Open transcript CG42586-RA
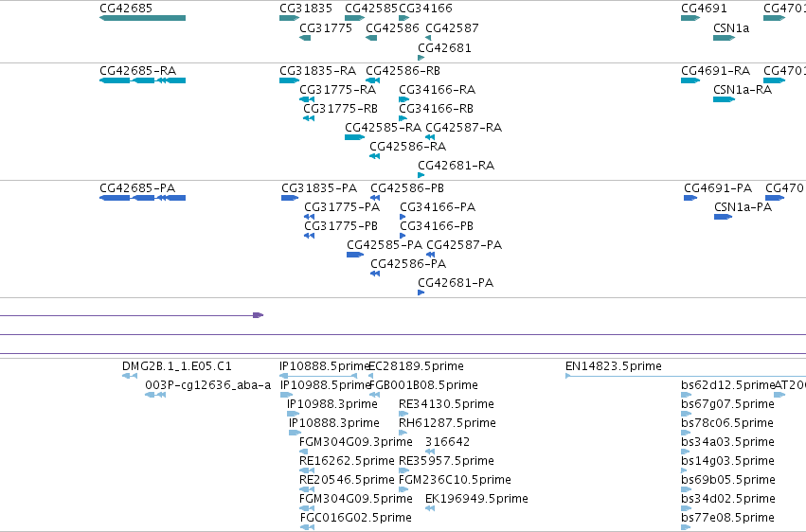This screenshot has width=806, height=532. 375,156
